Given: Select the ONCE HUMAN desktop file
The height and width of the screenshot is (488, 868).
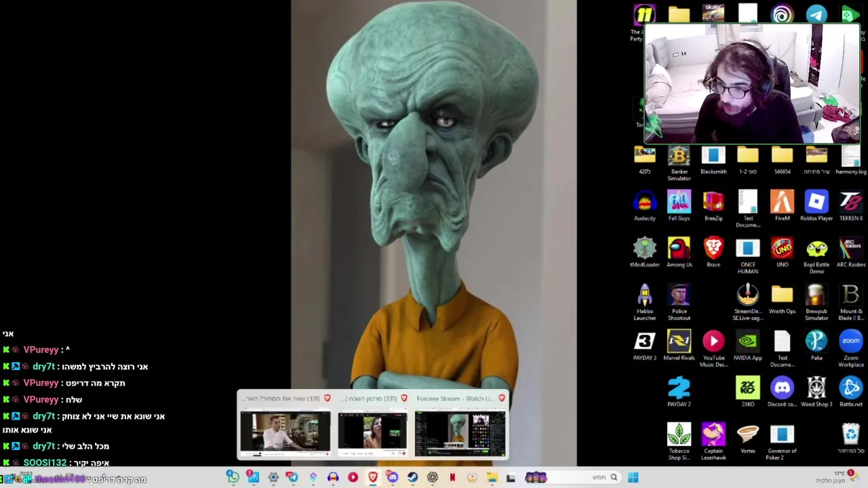Looking at the screenshot, I should (748, 256).
